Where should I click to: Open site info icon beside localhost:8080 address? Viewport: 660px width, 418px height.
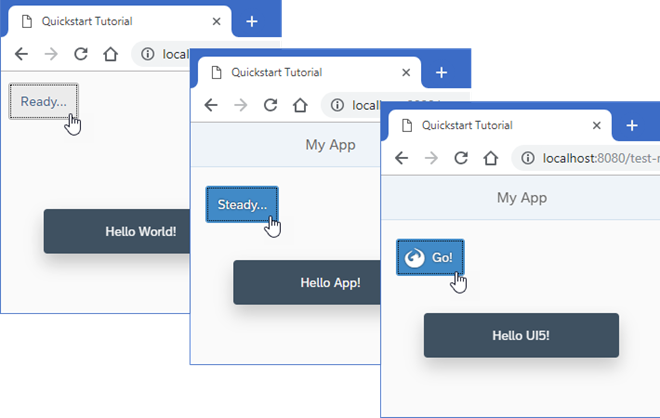pyautogui.click(x=528, y=158)
